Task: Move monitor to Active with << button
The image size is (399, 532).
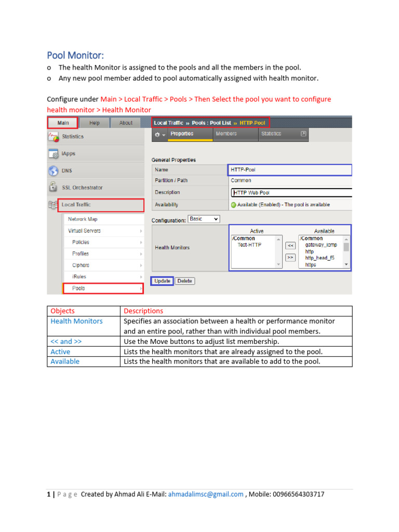Action: tap(290, 246)
